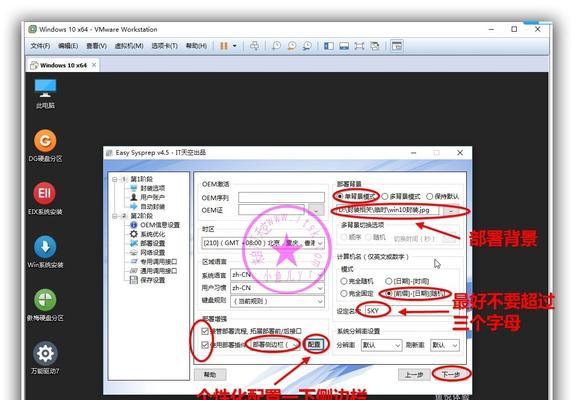
Task: Select the Win系统安装 desktop icon
Action: pyautogui.click(x=45, y=252)
